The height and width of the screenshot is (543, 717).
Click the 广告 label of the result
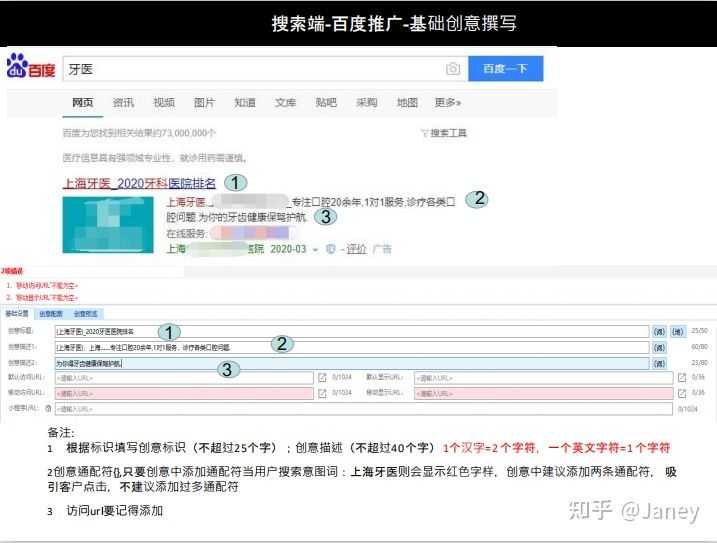pos(382,249)
